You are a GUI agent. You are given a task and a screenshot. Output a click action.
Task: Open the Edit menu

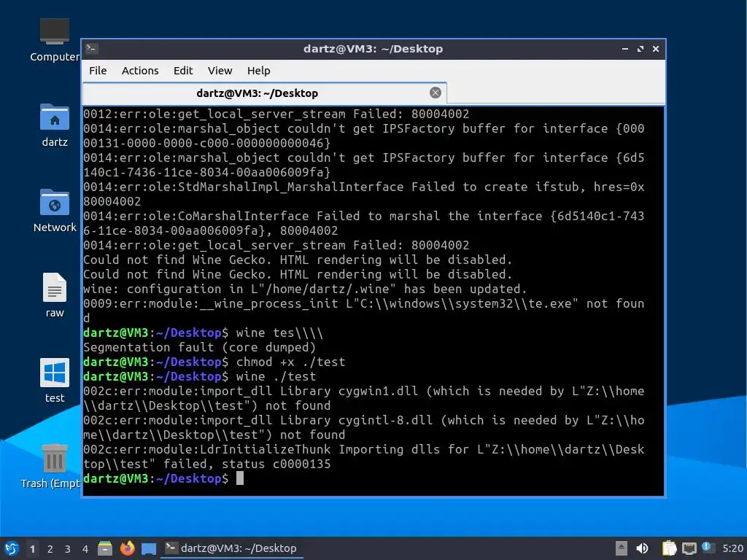183,71
